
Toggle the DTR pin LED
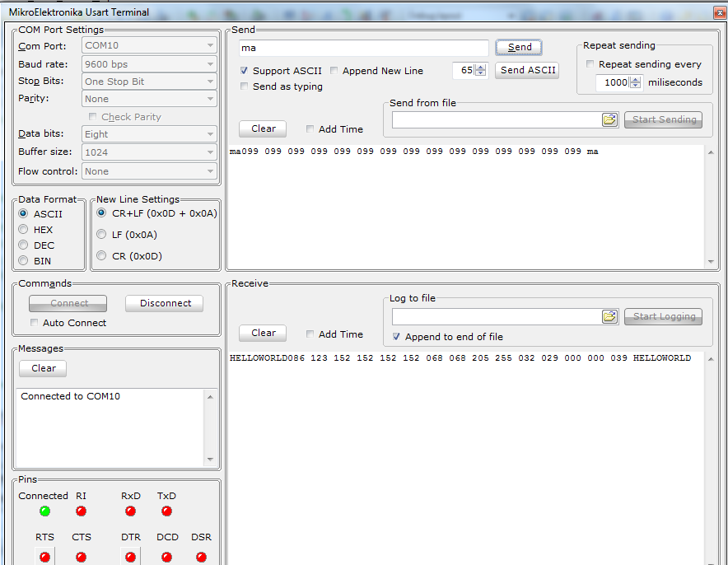pos(130,557)
